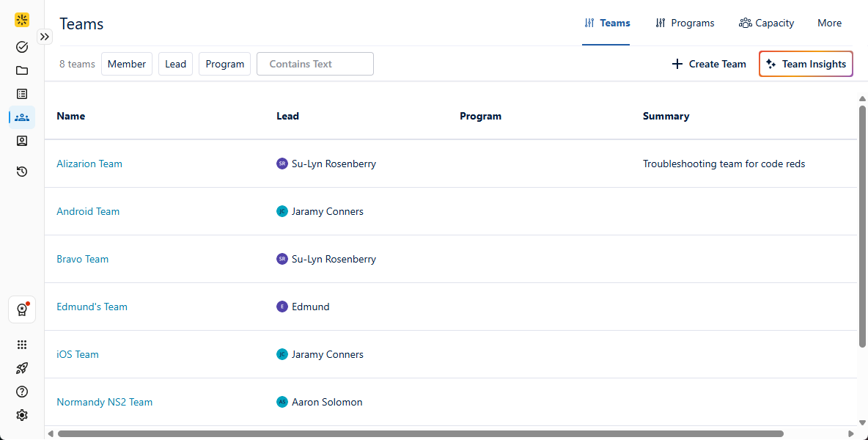Viewport: 868px width, 440px height.
Task: Expand the sidebar with the double-chevron
Action: pyautogui.click(x=44, y=36)
